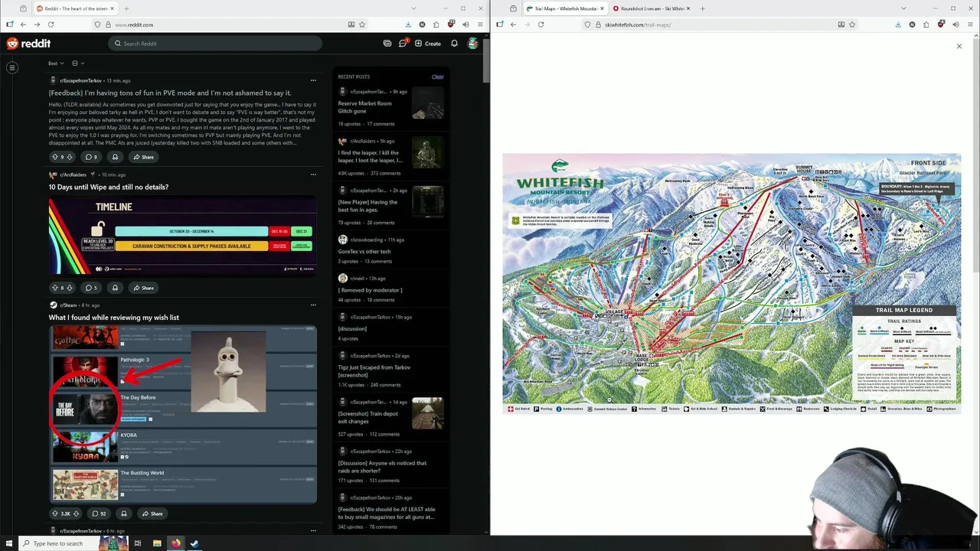Open Reddit user avatar menu
980x551 pixels.
click(473, 44)
